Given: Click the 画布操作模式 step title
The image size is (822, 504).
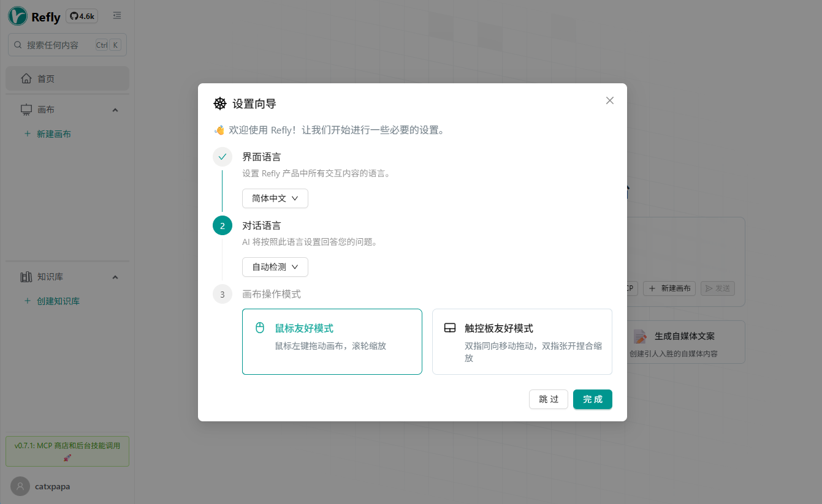Looking at the screenshot, I should coord(272,294).
